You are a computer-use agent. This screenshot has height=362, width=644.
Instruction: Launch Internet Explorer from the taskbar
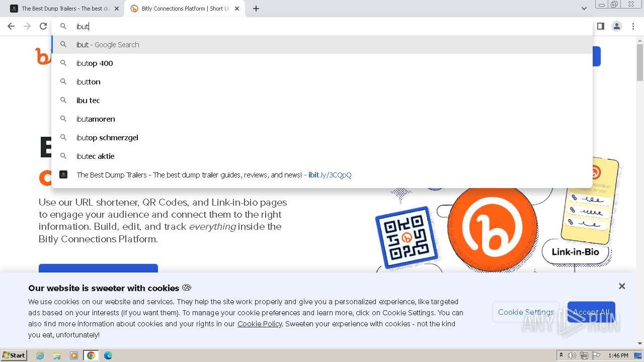(x=40, y=355)
